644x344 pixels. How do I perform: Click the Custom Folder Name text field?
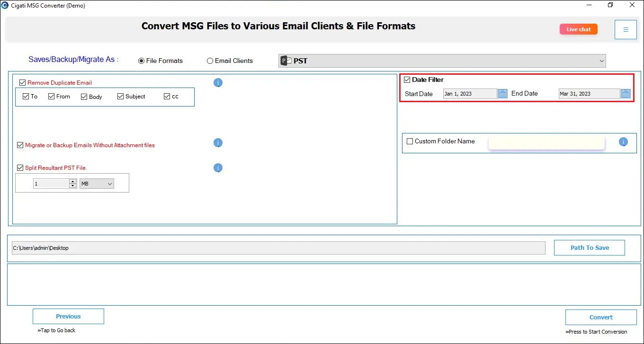pyautogui.click(x=546, y=143)
